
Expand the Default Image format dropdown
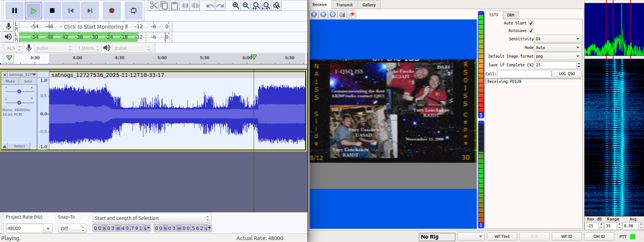coord(558,56)
